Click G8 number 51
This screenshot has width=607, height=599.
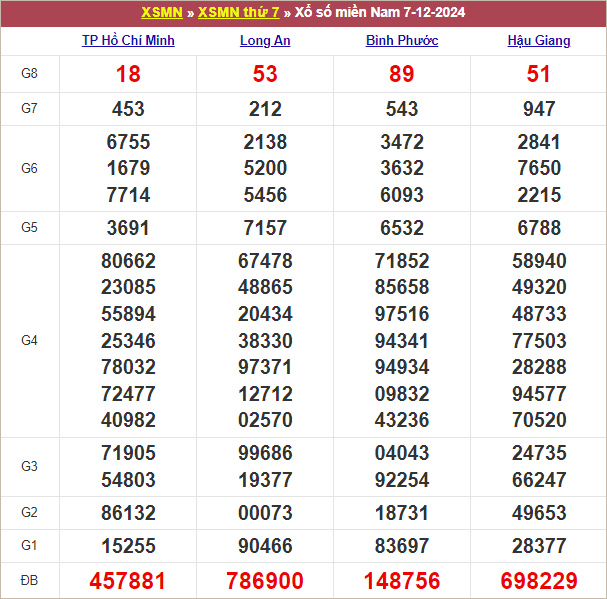(x=538, y=74)
